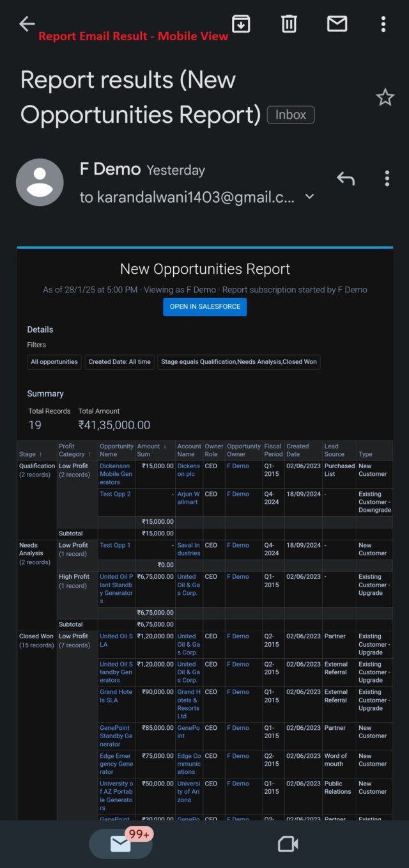
Task: Tap Created Date: All time filter
Action: pyautogui.click(x=120, y=361)
